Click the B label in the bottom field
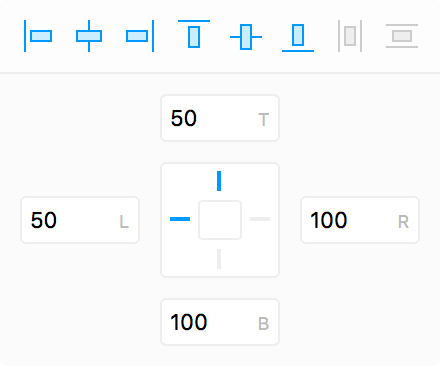Viewport: 440px width, 366px height. point(263,324)
